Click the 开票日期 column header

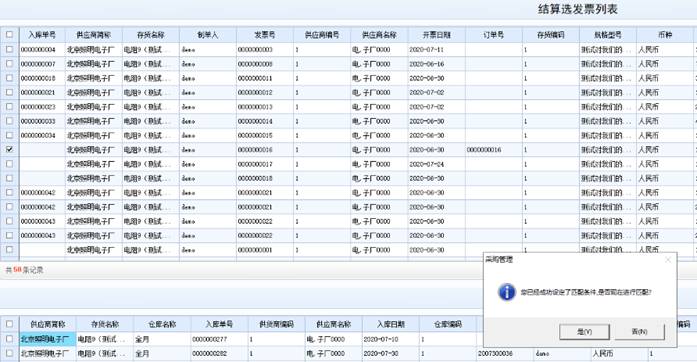click(437, 35)
